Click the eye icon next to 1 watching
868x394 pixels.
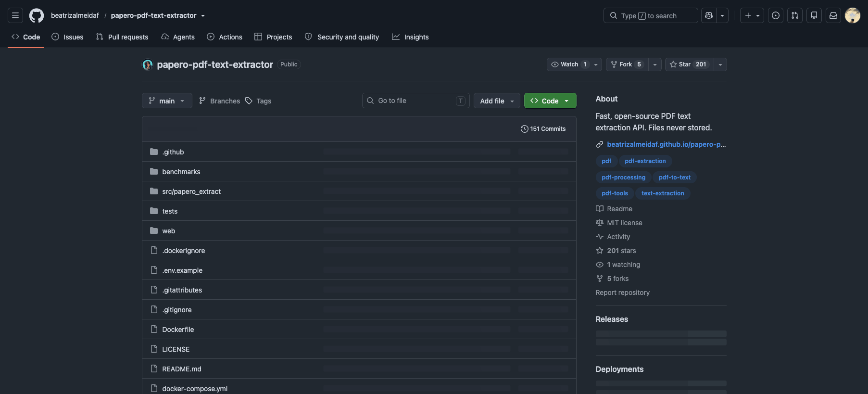[x=600, y=265]
